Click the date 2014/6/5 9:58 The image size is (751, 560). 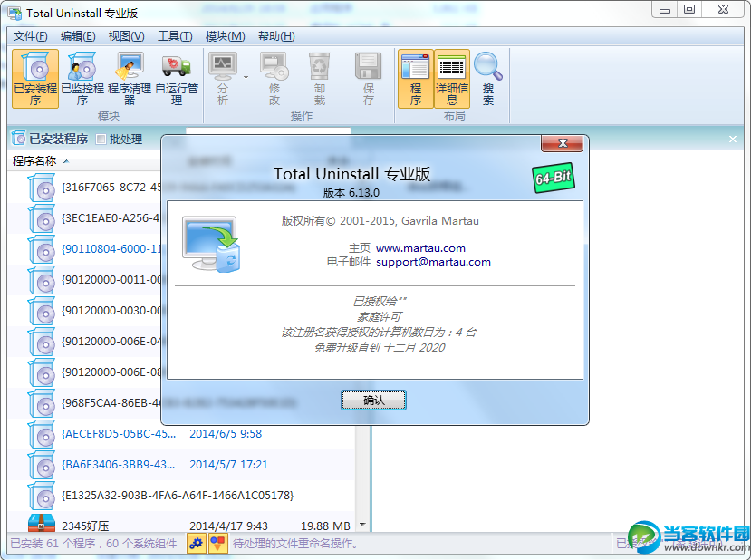(226, 434)
